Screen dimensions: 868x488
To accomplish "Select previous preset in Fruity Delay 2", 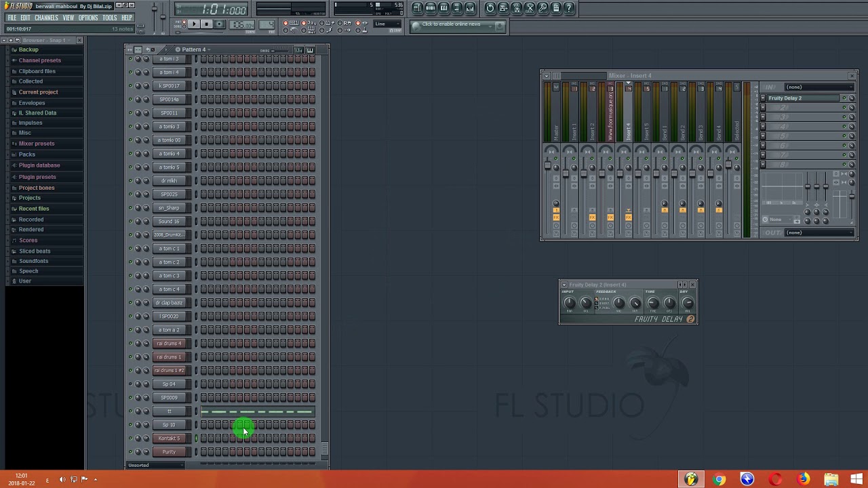I will click(680, 285).
